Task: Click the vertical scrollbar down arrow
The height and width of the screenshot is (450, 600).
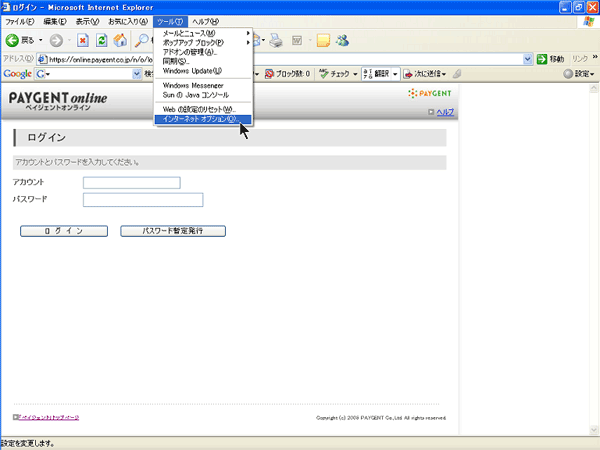Action: click(x=594, y=430)
